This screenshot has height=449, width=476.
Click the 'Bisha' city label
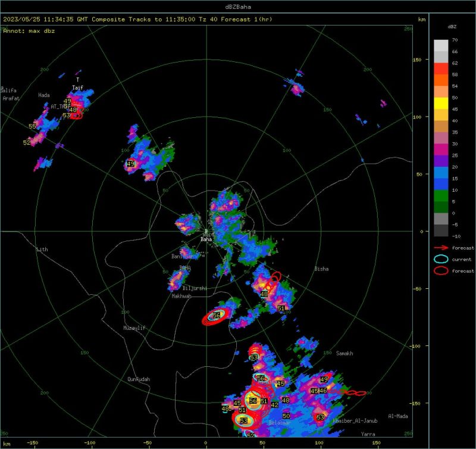321,269
